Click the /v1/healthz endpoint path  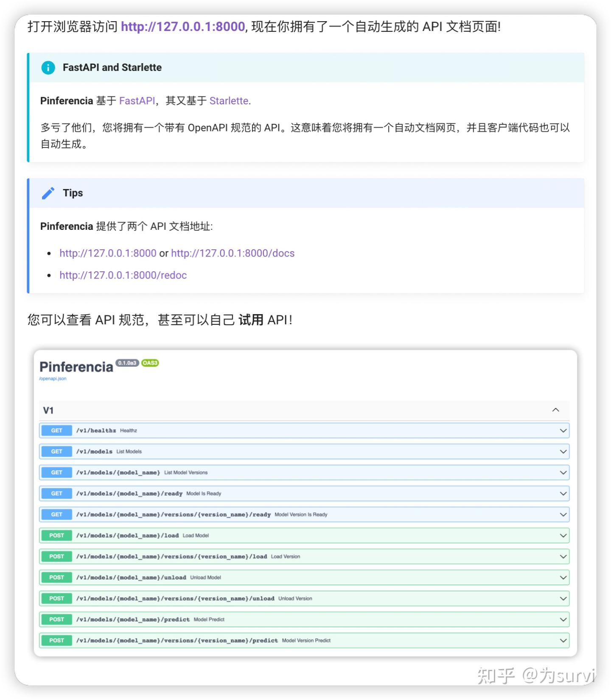coord(96,431)
